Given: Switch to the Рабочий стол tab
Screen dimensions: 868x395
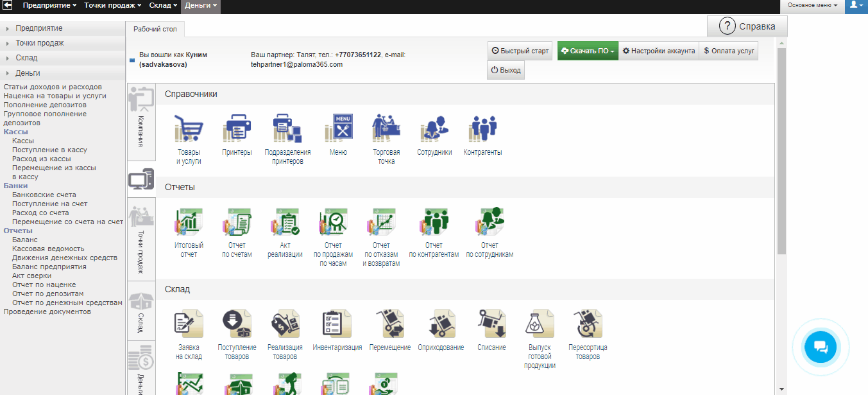Looking at the screenshot, I should 155,29.
